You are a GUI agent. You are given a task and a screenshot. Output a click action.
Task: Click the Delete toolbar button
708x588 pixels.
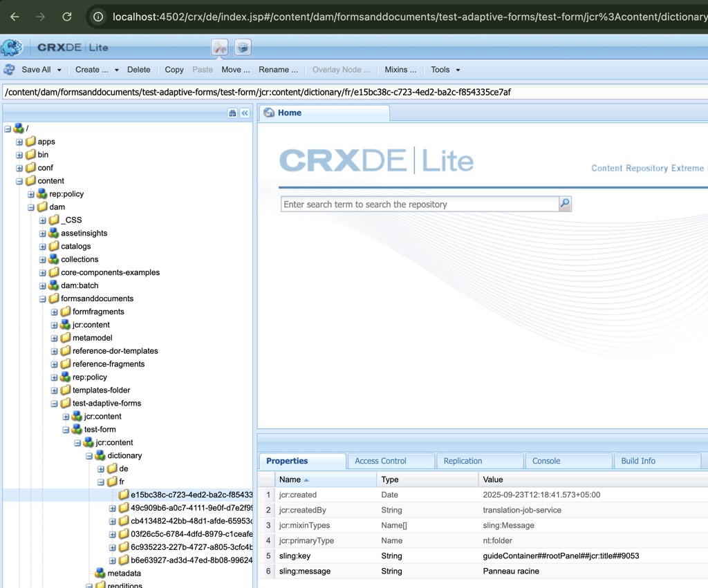point(138,70)
